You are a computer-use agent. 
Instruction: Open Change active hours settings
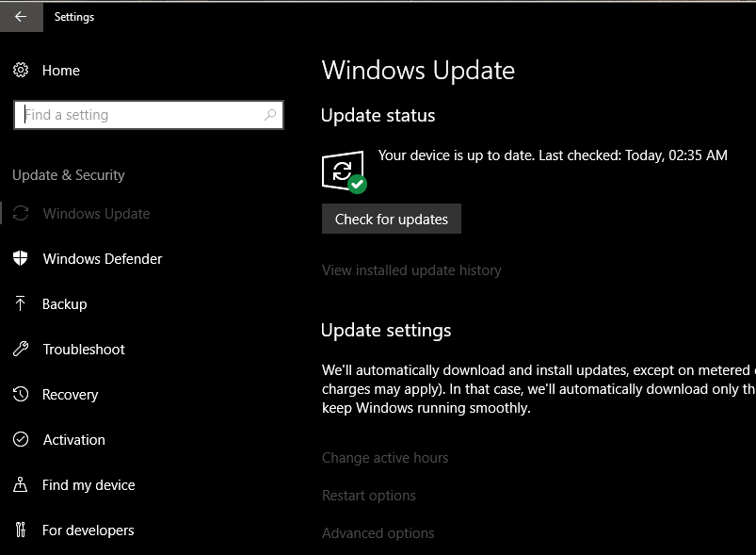pos(385,457)
